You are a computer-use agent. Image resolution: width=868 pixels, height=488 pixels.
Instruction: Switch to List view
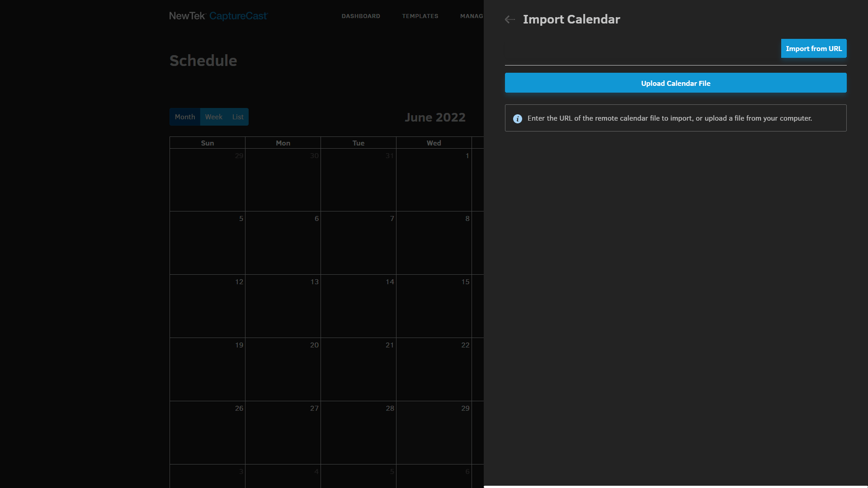(x=238, y=117)
